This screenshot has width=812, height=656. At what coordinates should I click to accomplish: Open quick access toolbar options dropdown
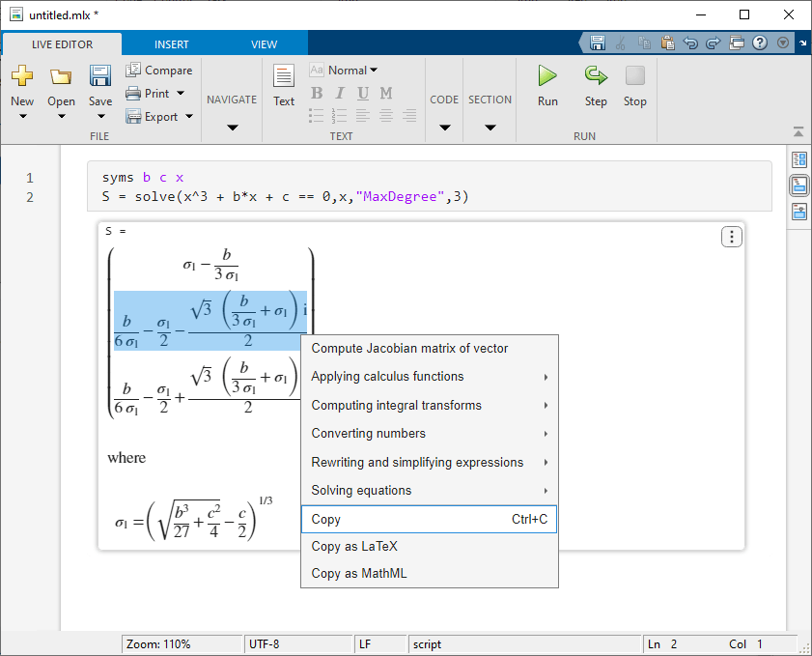pyautogui.click(x=783, y=43)
